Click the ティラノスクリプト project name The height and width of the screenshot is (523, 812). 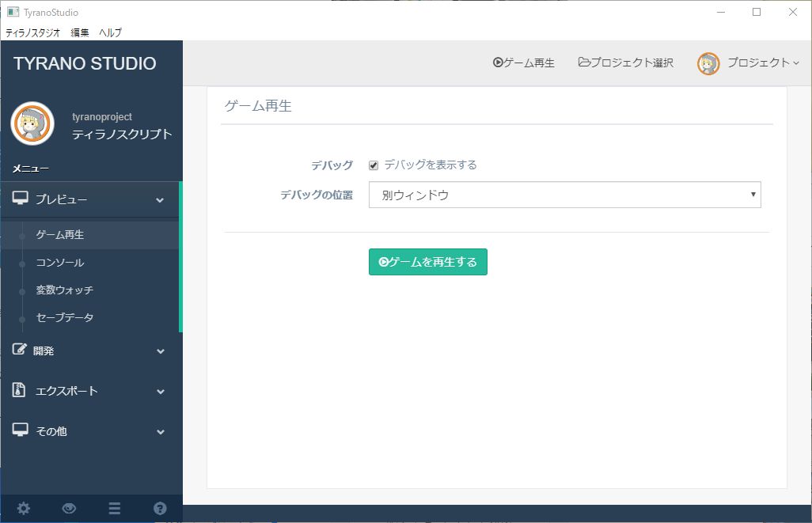click(x=122, y=135)
